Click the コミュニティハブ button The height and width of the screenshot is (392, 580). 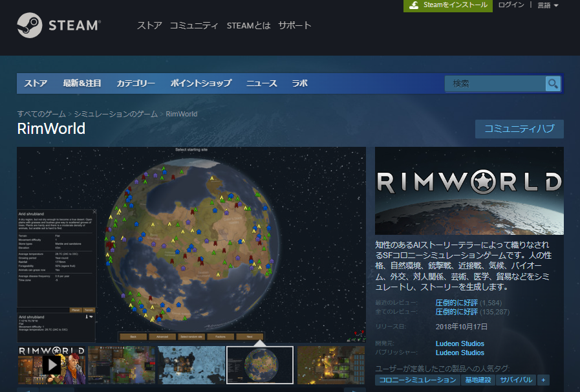pos(519,129)
